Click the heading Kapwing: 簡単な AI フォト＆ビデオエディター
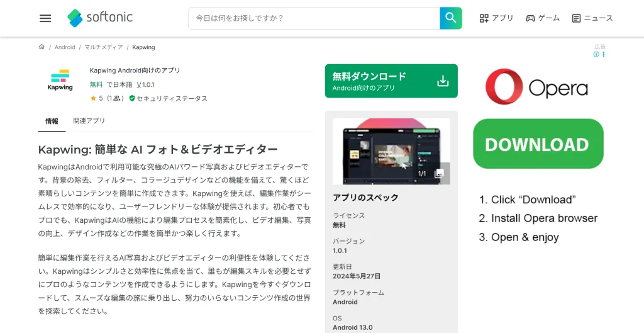This screenshot has height=333, width=644. coord(158,149)
